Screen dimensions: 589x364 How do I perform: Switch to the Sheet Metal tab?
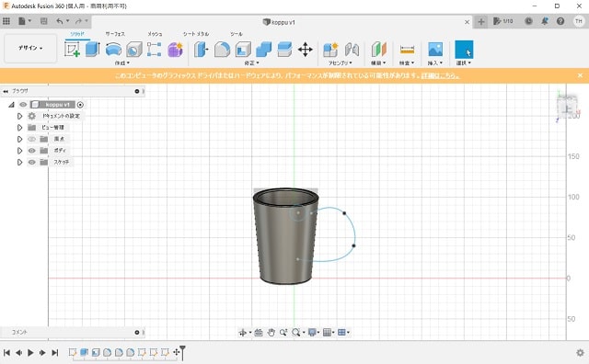[196, 34]
